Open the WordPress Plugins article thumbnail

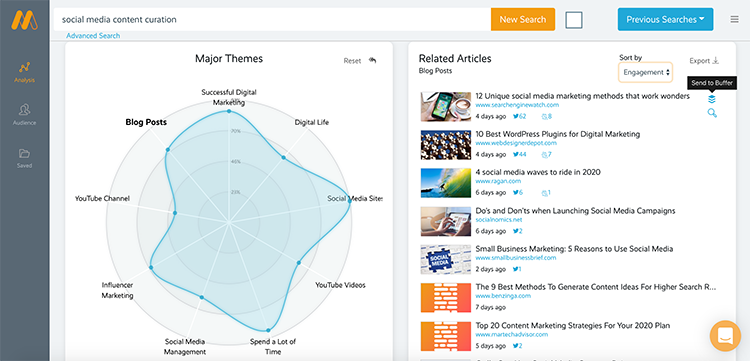[446, 145]
